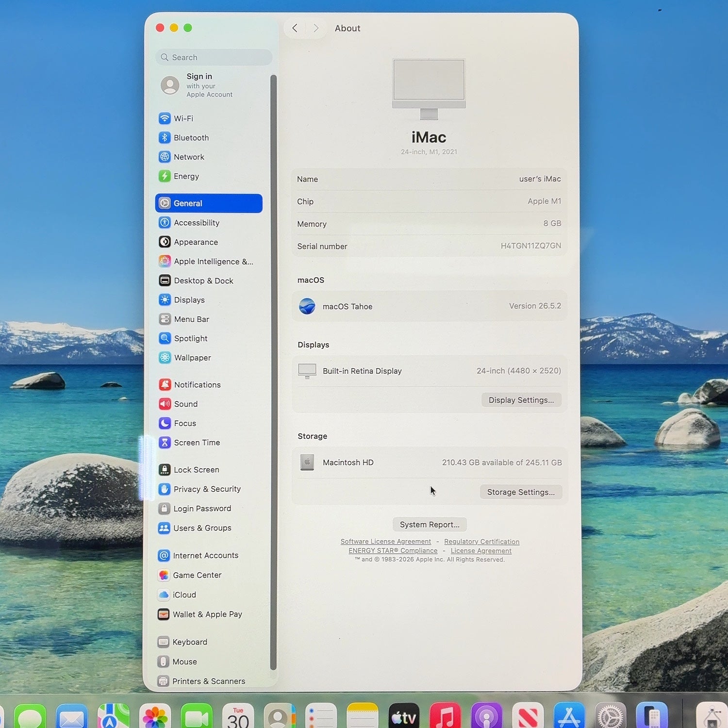The image size is (728, 728).
Task: Click the macOS Tahoe row
Action: click(x=430, y=306)
